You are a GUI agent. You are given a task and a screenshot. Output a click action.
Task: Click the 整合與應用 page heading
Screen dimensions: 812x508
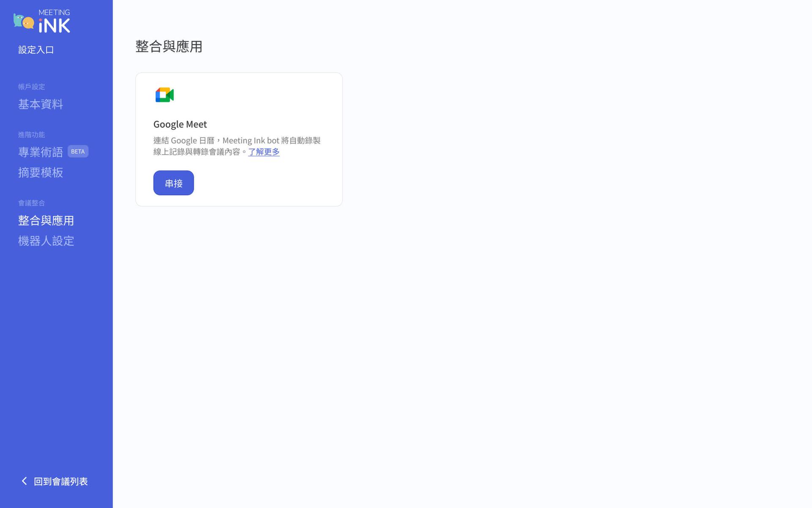pyautogui.click(x=169, y=47)
